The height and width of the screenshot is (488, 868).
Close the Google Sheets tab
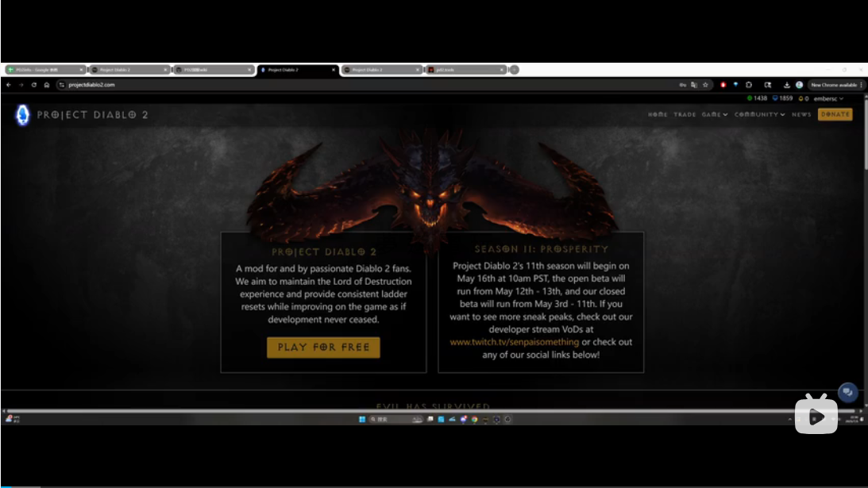point(81,70)
